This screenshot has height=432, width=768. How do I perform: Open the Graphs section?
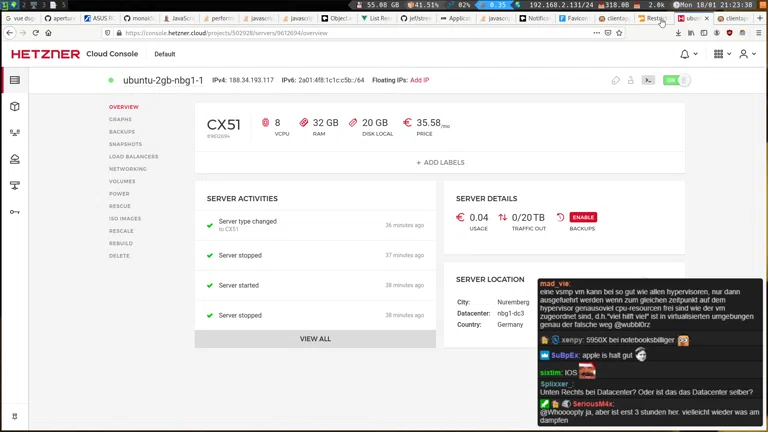point(120,120)
